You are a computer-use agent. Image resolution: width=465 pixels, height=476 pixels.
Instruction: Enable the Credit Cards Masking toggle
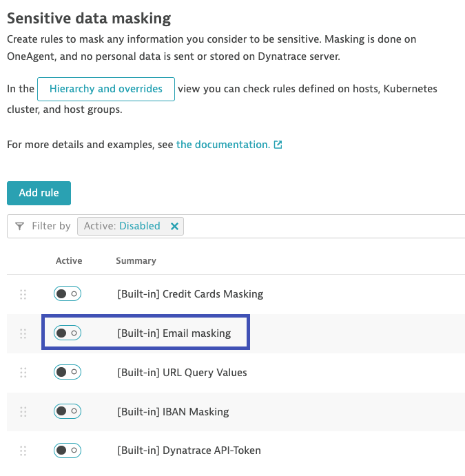click(x=68, y=293)
